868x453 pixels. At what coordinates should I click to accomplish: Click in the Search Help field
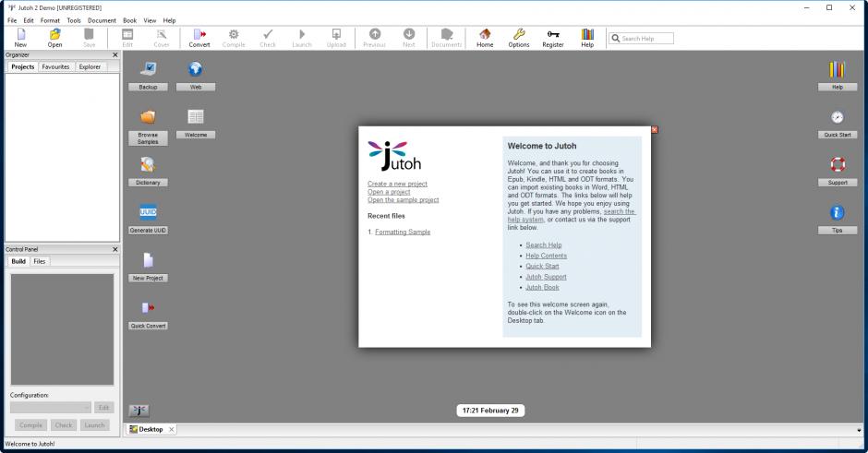click(x=642, y=38)
